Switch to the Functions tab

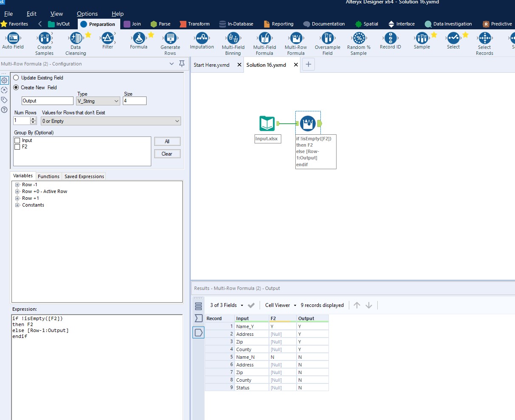coord(48,176)
